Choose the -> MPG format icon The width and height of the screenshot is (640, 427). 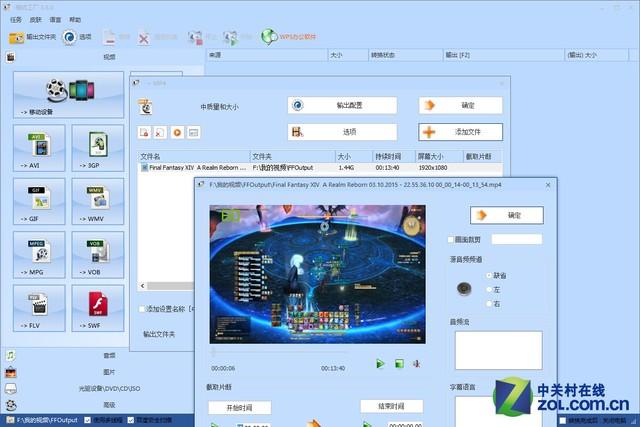(39, 255)
